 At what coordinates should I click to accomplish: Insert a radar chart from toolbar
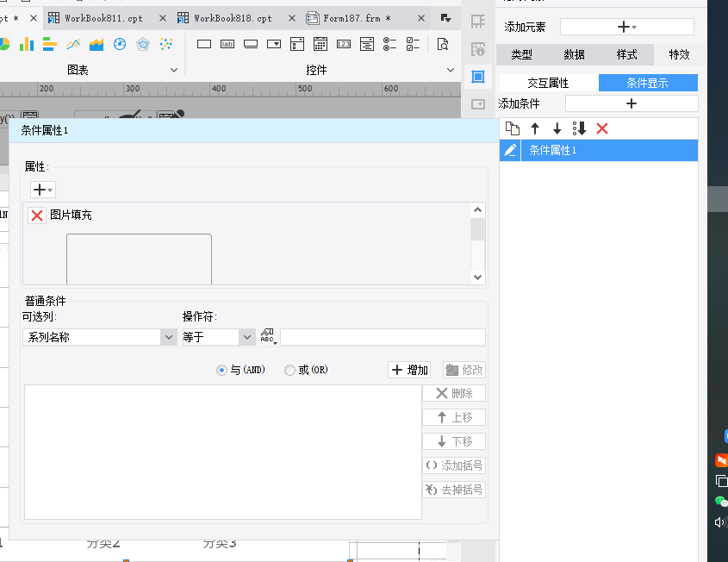pyautogui.click(x=143, y=44)
